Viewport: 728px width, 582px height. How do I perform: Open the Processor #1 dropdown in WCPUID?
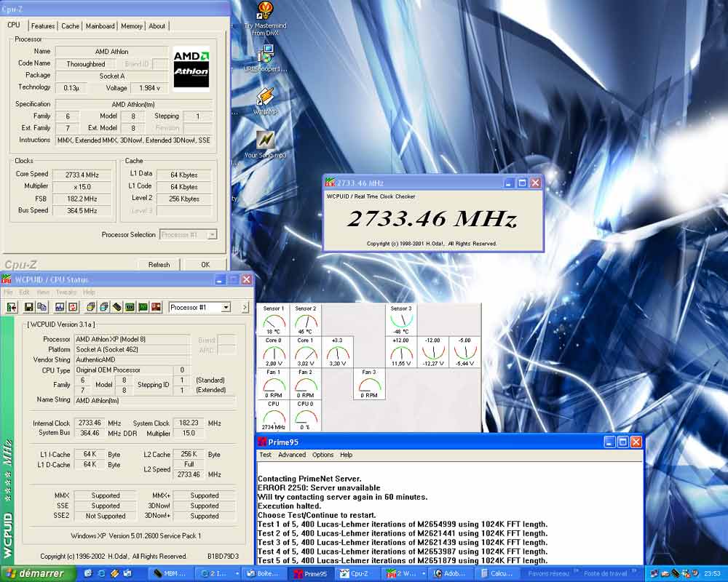pos(226,307)
